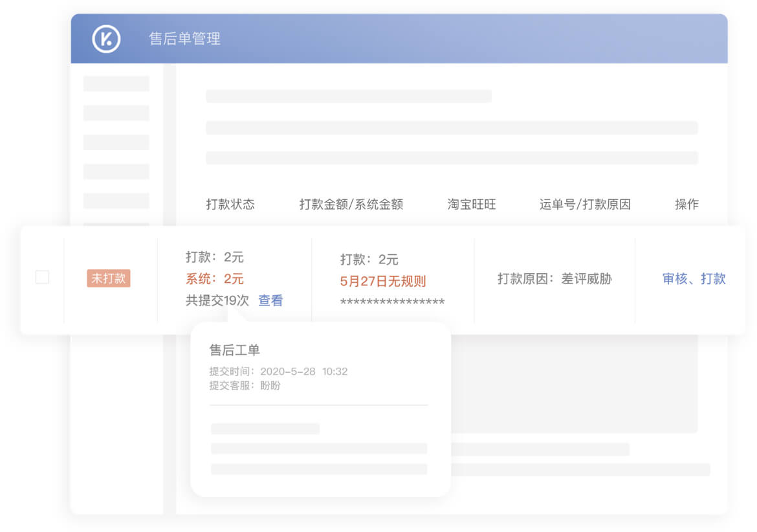Screen dimensions: 757x532
Task: Select the 打款原因：差评威胁 cell
Action: (x=554, y=279)
